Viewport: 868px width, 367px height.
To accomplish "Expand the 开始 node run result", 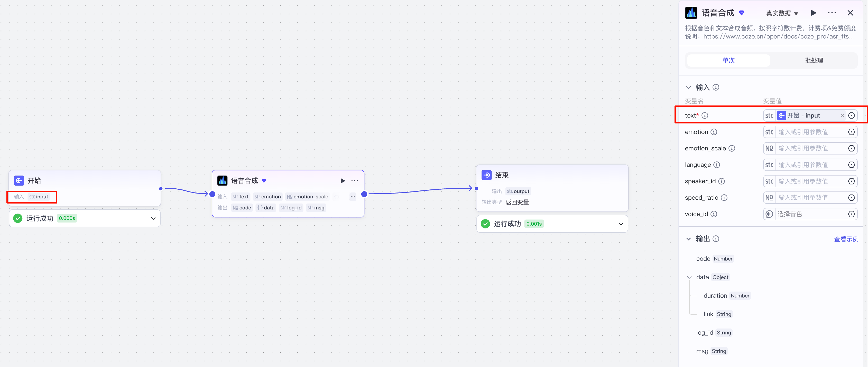I will (153, 218).
